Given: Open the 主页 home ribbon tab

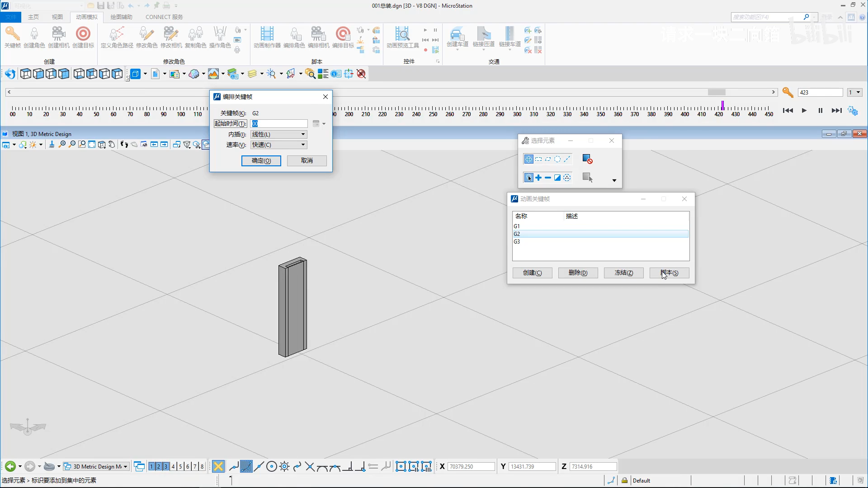Looking at the screenshot, I should click(33, 17).
